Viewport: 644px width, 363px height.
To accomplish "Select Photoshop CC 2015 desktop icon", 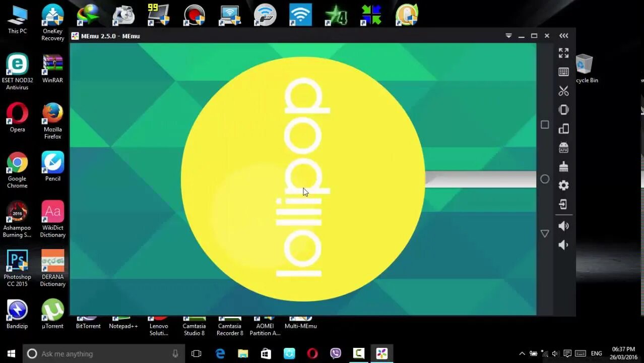I will (17, 268).
